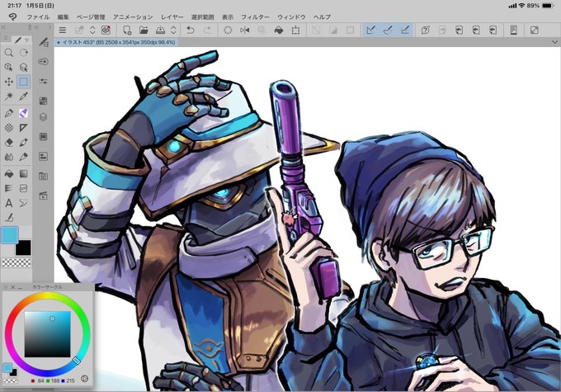Deselect with the dotted circle icon
This screenshot has width=561, height=392.
coord(228,31)
